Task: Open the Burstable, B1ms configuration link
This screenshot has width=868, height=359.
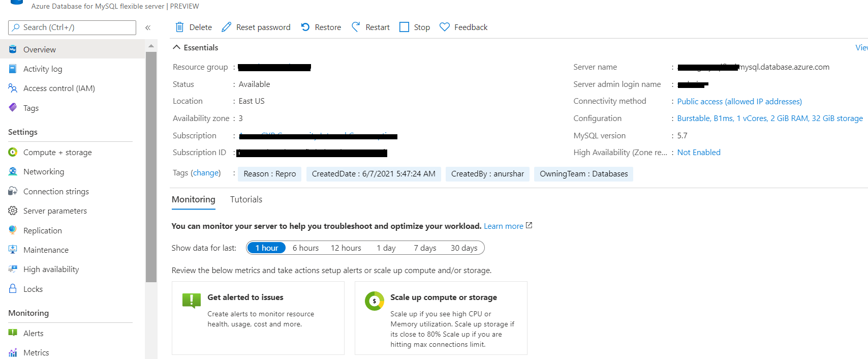Action: 770,118
